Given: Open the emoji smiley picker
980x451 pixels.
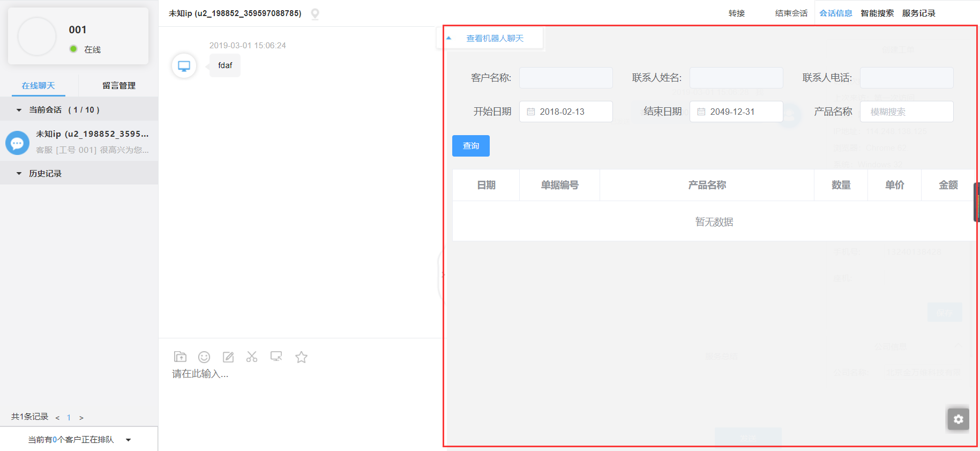Looking at the screenshot, I should click(204, 357).
